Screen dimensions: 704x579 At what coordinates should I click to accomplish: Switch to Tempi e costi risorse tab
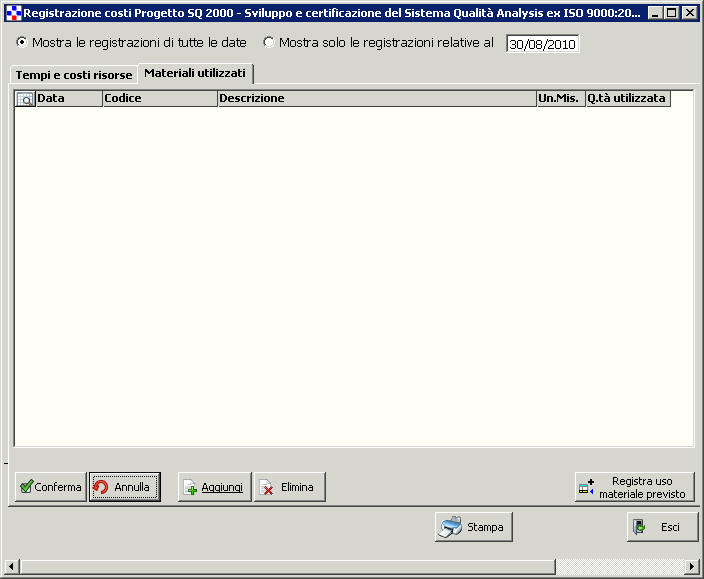73,75
